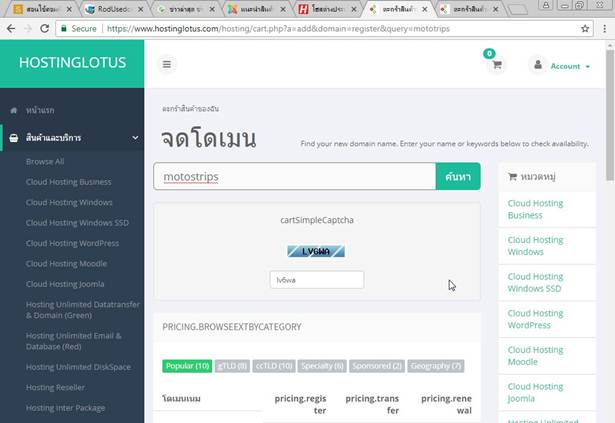Click the pricing.renewal column header
Image resolution: width=615 pixels, height=423 pixels.
[446, 405]
